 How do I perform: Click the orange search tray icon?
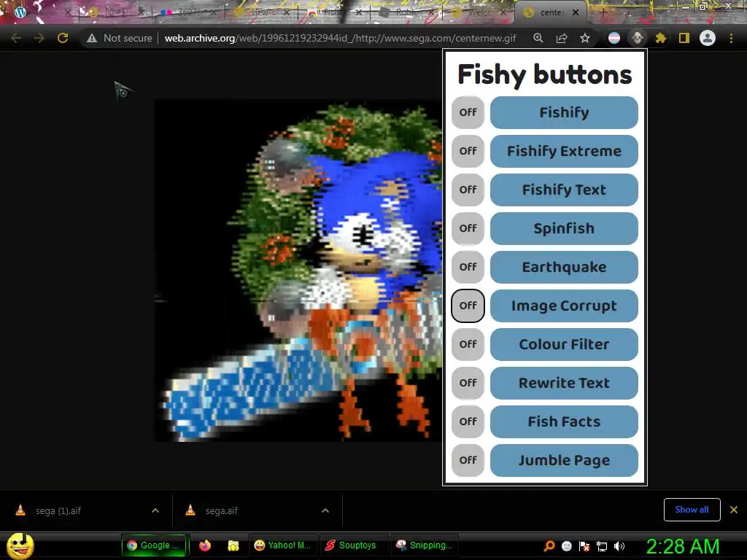(549, 546)
